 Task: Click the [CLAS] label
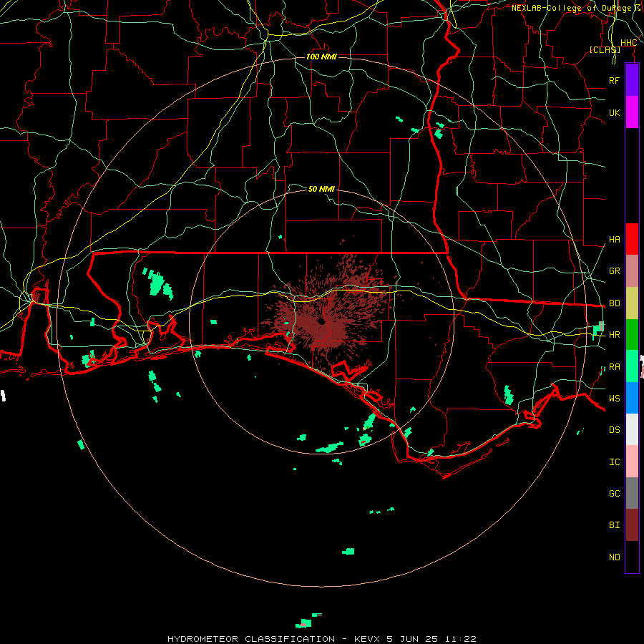[605, 49]
